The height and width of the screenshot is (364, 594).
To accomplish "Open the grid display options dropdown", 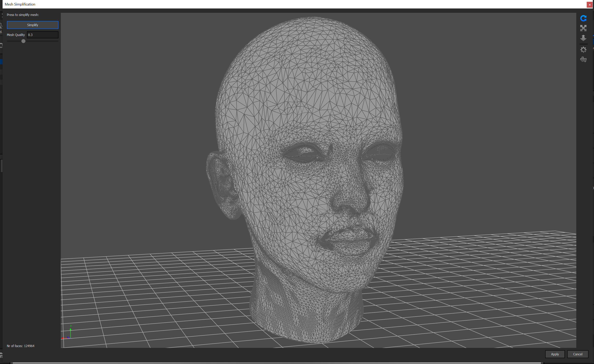I will [583, 60].
